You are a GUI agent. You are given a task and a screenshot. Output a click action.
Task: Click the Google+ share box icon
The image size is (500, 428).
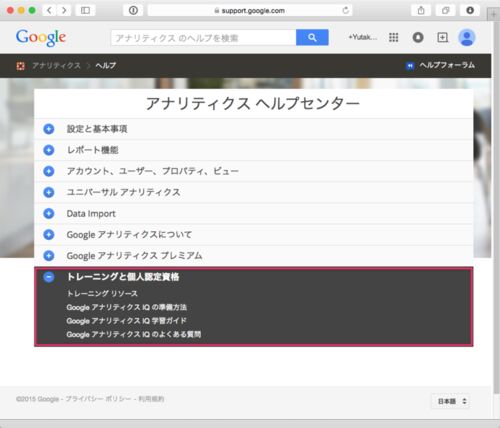pyautogui.click(x=442, y=37)
